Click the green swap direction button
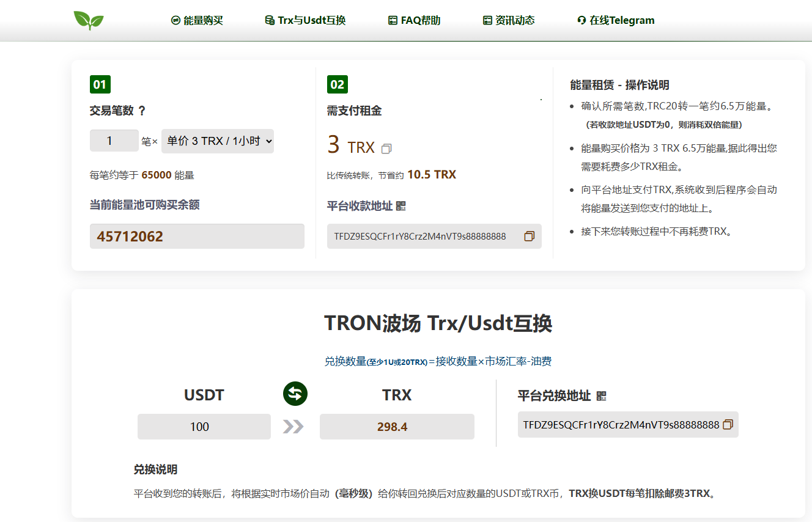Screen dimensions: 812x522 coord(295,394)
